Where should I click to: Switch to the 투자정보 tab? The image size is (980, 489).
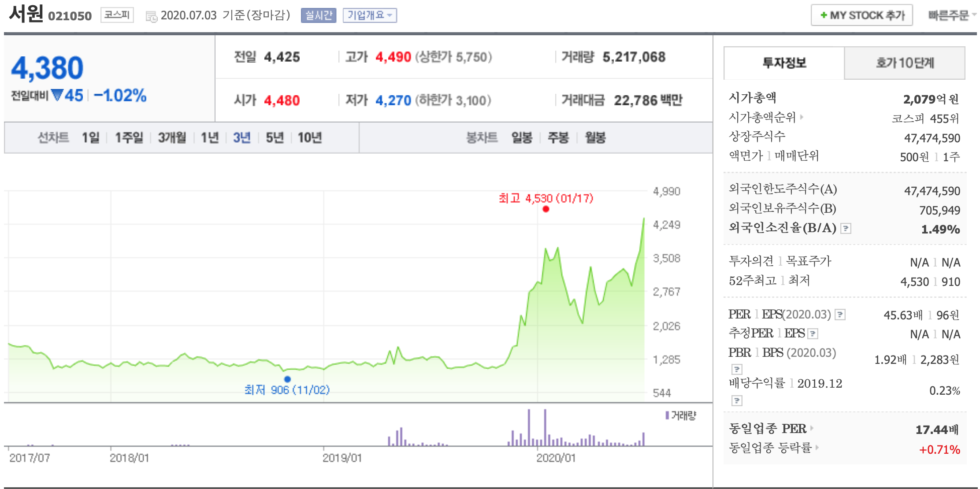coord(784,63)
